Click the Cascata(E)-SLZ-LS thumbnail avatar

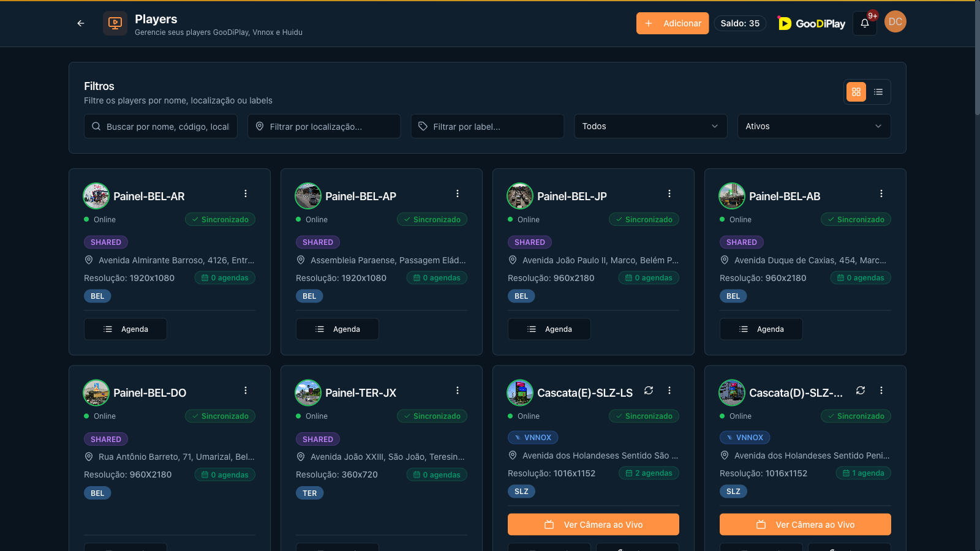[520, 393]
